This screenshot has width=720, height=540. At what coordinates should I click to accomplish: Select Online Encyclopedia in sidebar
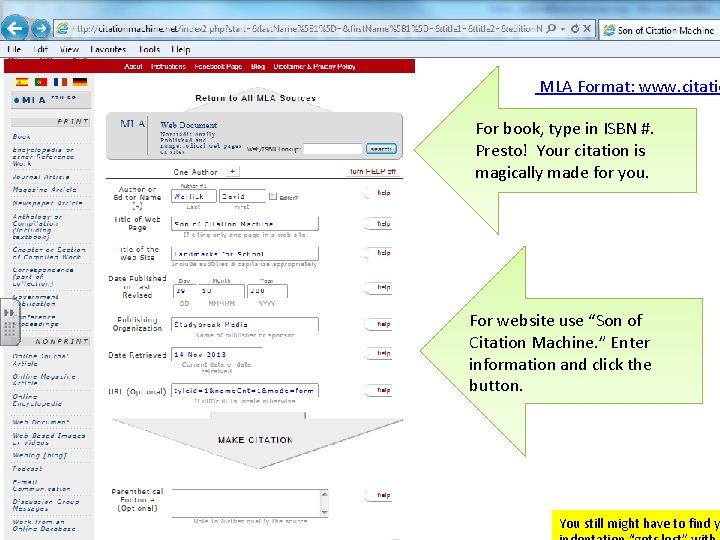(x=37, y=400)
